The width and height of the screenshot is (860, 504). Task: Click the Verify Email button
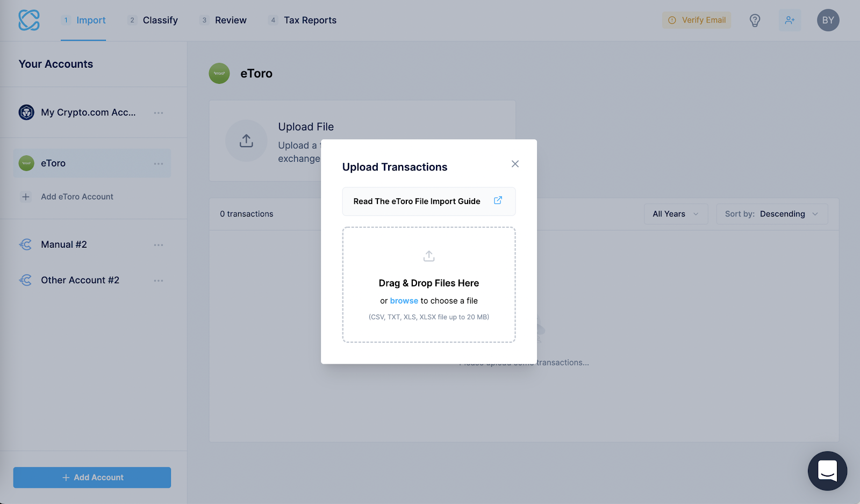pos(697,20)
